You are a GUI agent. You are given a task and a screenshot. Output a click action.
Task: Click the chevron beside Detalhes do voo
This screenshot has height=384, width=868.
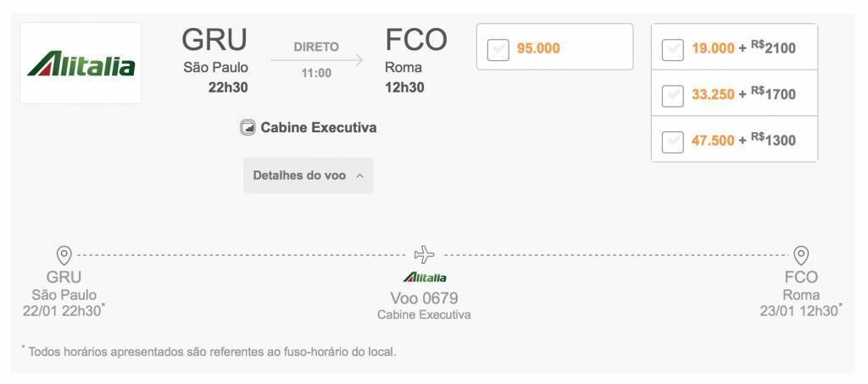(x=359, y=176)
